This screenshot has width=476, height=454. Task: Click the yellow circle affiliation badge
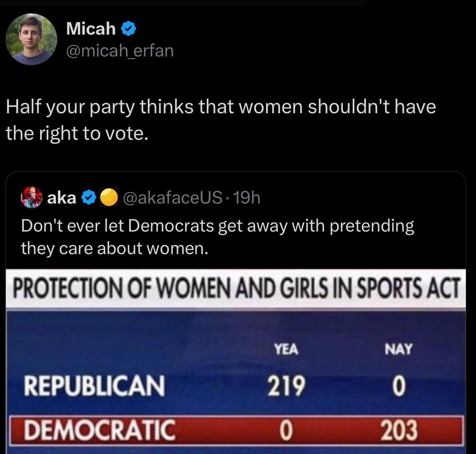point(108,198)
